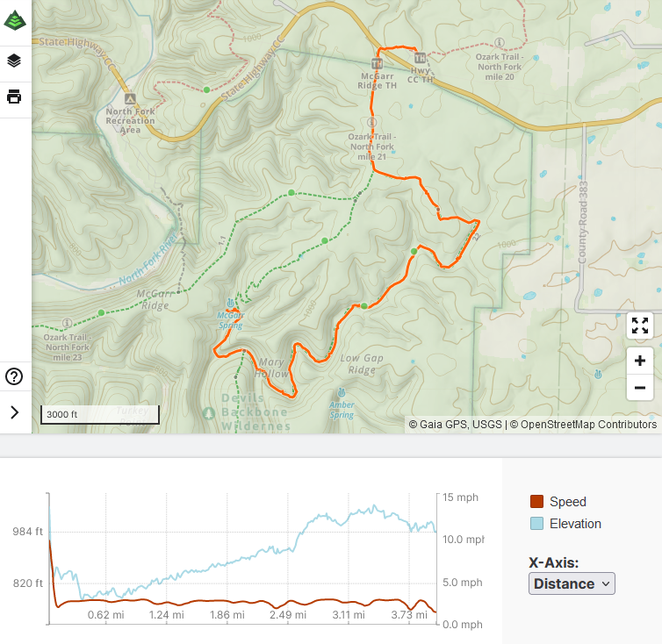
Task: Select the North Fork Recreation Area campground icon
Action: pos(131,99)
